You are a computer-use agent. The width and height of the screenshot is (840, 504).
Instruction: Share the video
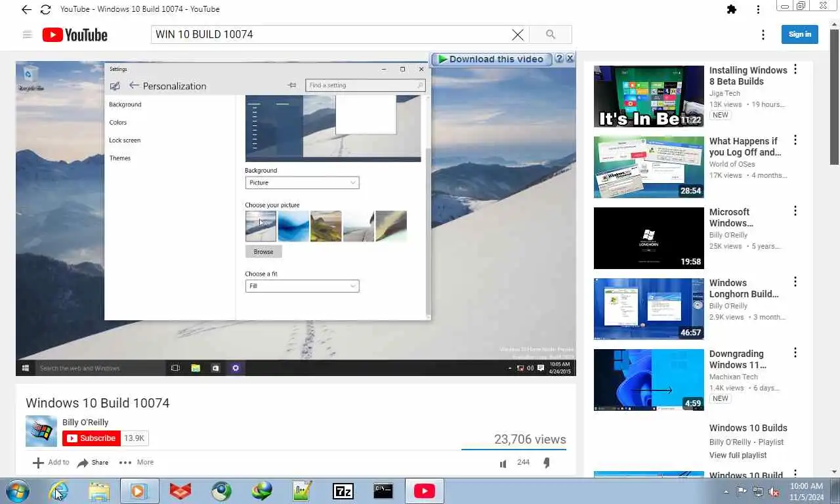(x=93, y=463)
